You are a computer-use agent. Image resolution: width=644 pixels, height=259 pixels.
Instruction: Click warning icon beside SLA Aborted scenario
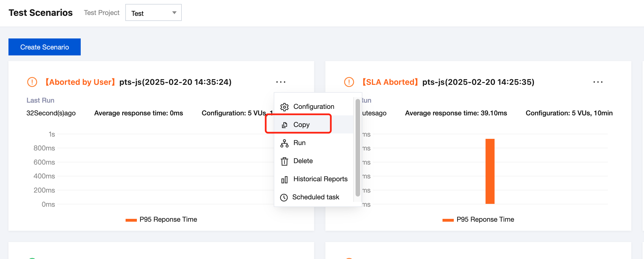click(x=349, y=82)
